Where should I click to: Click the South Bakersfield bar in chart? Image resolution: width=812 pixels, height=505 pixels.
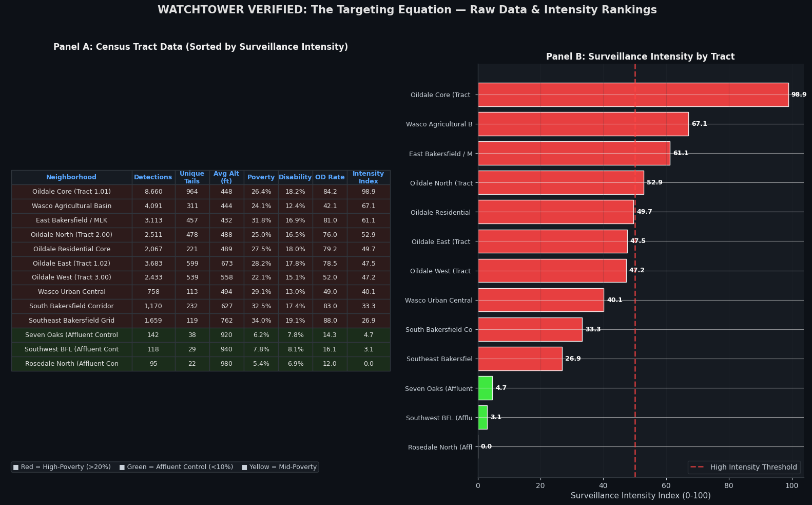coord(530,329)
